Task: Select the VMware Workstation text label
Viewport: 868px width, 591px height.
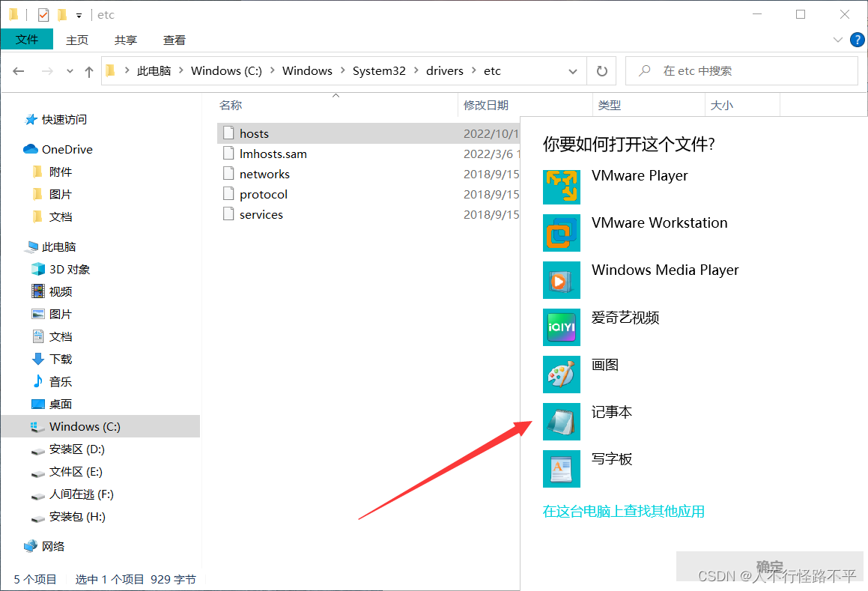Action: tap(659, 222)
